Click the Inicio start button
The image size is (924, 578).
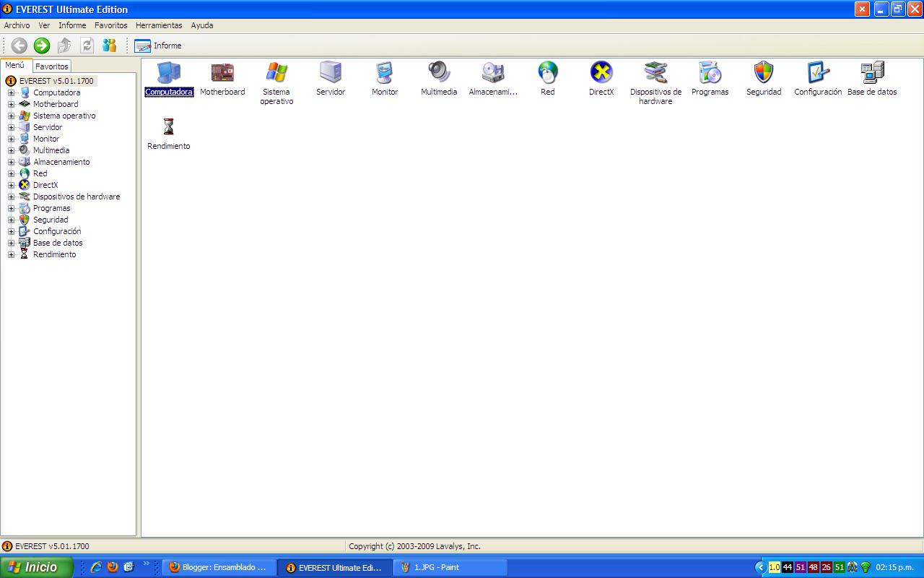(x=36, y=567)
